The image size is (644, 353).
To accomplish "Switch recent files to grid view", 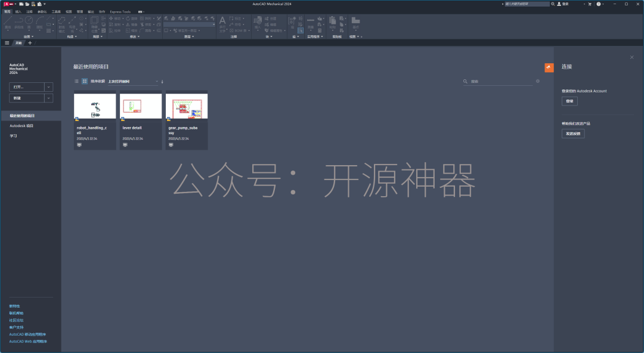I will tap(85, 81).
